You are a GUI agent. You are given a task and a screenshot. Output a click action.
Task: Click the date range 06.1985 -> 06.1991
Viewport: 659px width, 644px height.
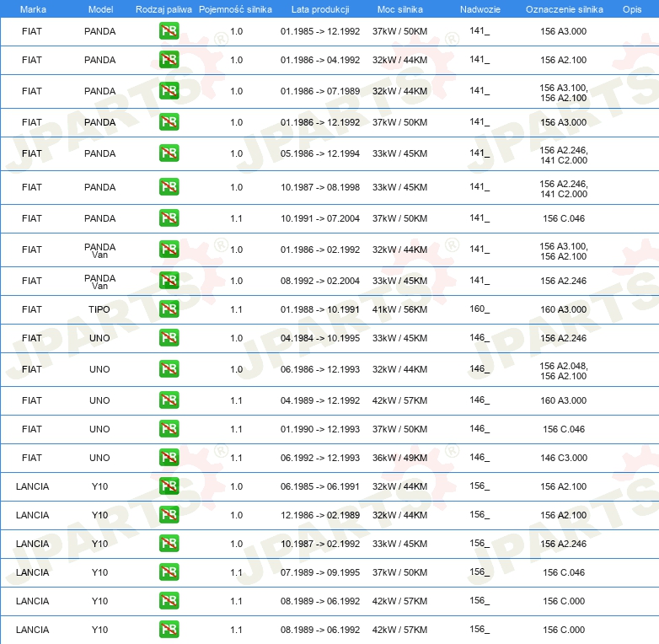[x=320, y=486]
